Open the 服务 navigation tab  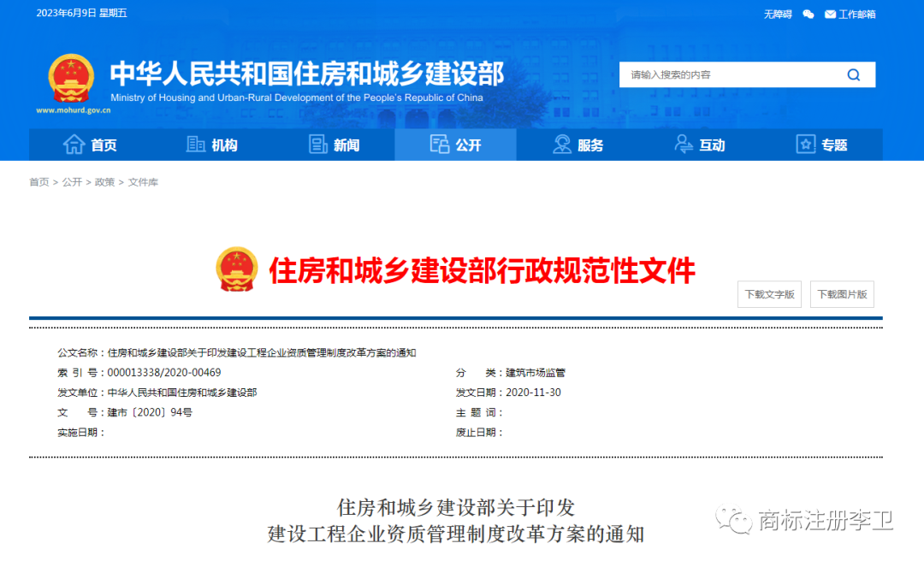577,145
